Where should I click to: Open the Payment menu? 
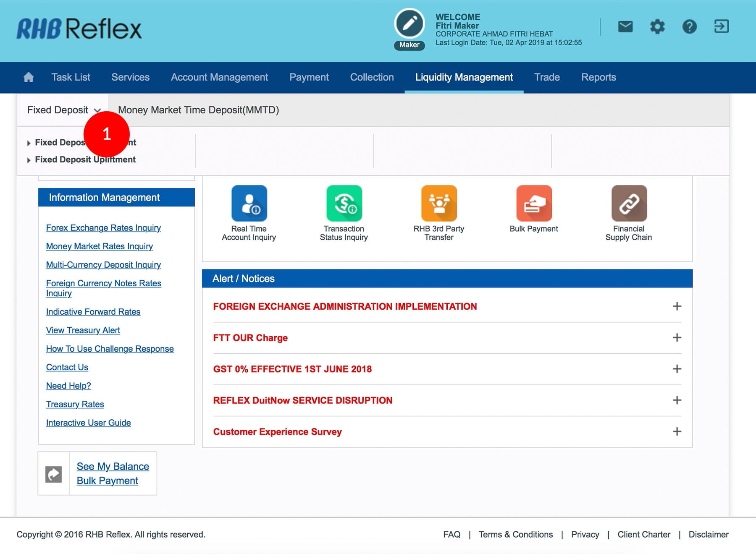(309, 77)
